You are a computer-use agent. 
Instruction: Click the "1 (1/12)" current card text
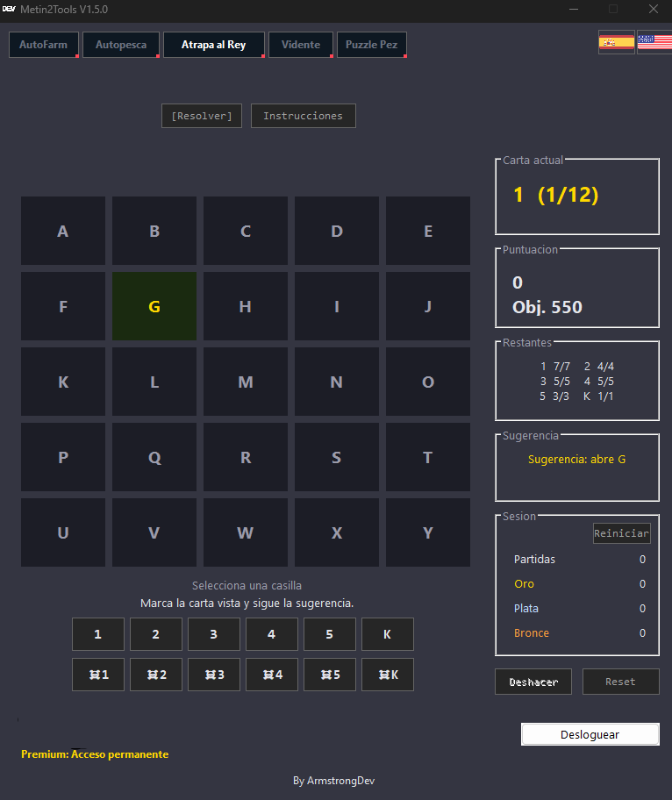click(555, 195)
